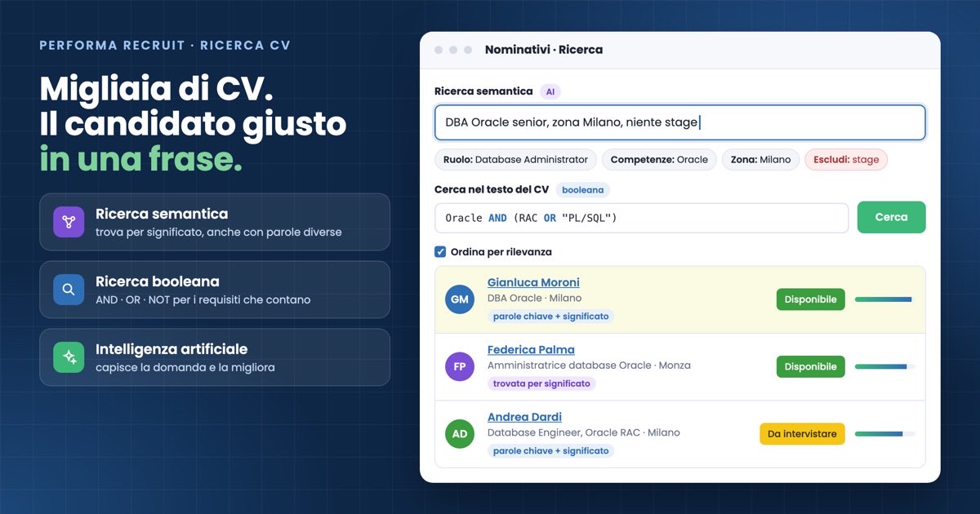Click 'DBA Oracle · Milano' subtitle text
Viewport: 980px width, 514px height.
[535, 299]
